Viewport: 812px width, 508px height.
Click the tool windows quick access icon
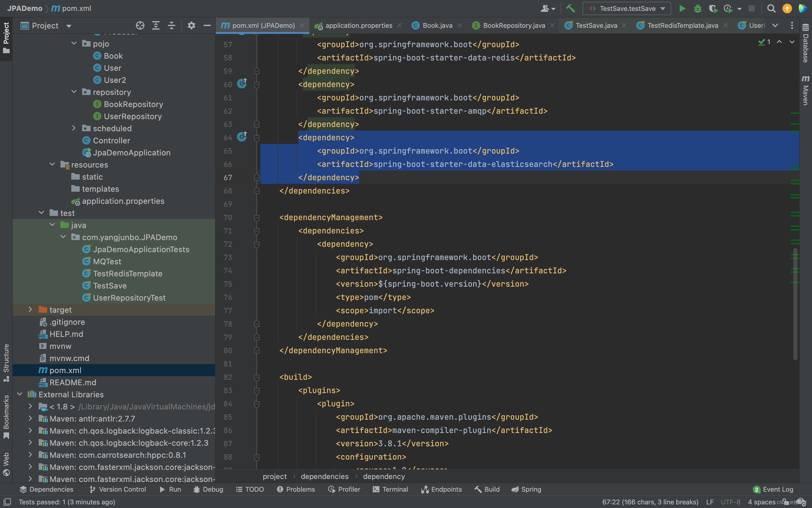click(x=7, y=502)
